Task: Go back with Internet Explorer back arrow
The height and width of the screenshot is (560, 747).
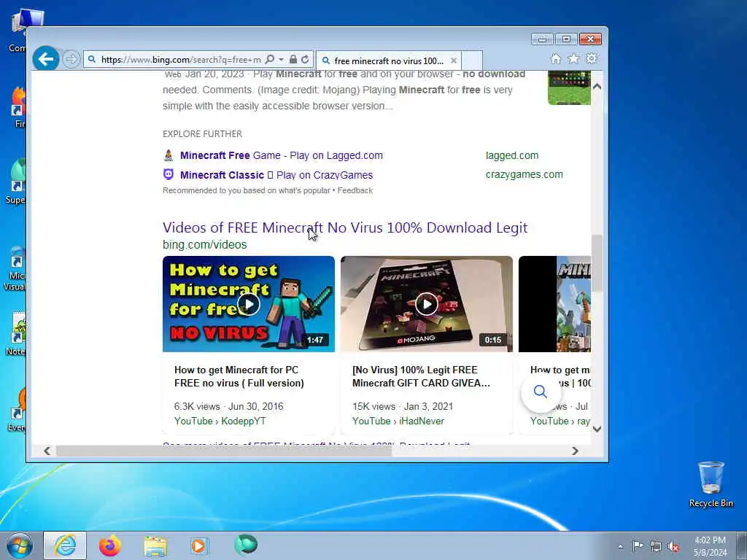Action: point(46,59)
